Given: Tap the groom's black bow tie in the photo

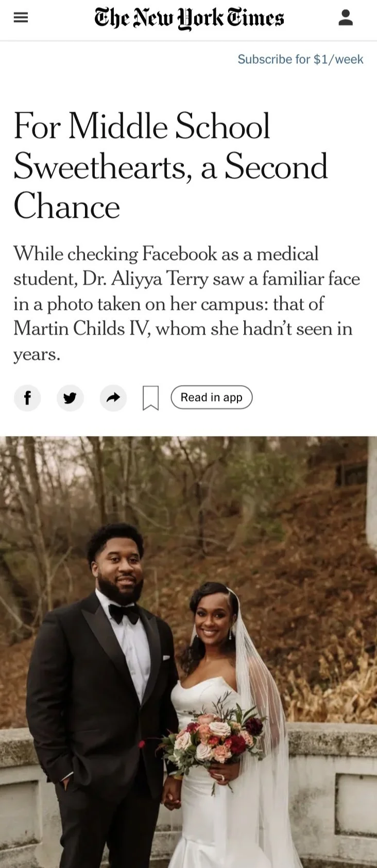Looking at the screenshot, I should pos(124,613).
